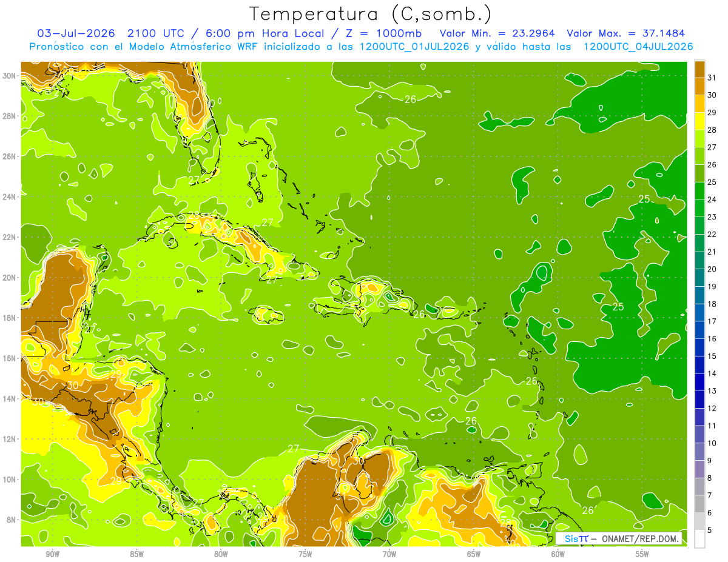Click the dark brown swatch above legend 31
This screenshot has height=562, width=728.
[x=699, y=69]
